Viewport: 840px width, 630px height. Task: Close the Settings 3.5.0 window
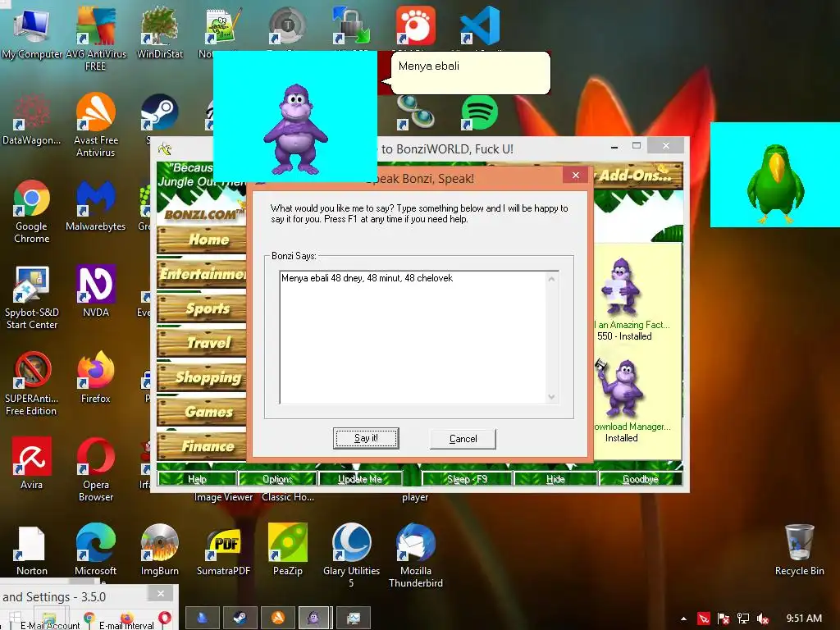[160, 594]
